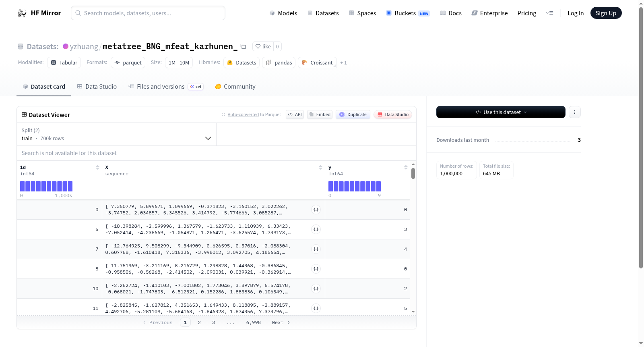Open Data Studio from viewer header button
Image resolution: width=644 pixels, height=347 pixels.
pos(393,114)
